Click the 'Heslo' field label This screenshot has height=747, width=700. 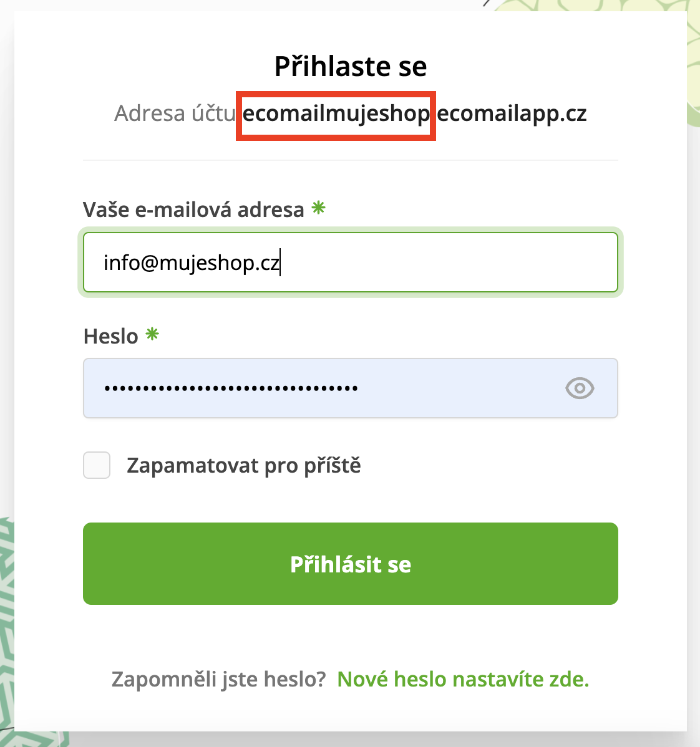111,337
